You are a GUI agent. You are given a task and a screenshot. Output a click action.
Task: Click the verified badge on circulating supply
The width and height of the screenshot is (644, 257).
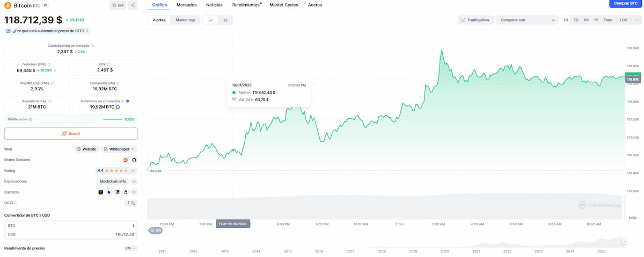point(127,101)
